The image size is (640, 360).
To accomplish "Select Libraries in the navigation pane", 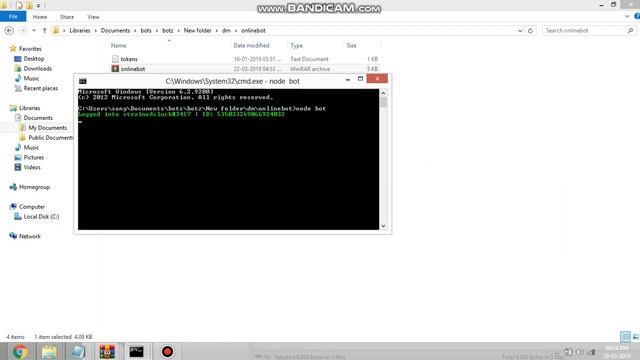I will [29, 108].
